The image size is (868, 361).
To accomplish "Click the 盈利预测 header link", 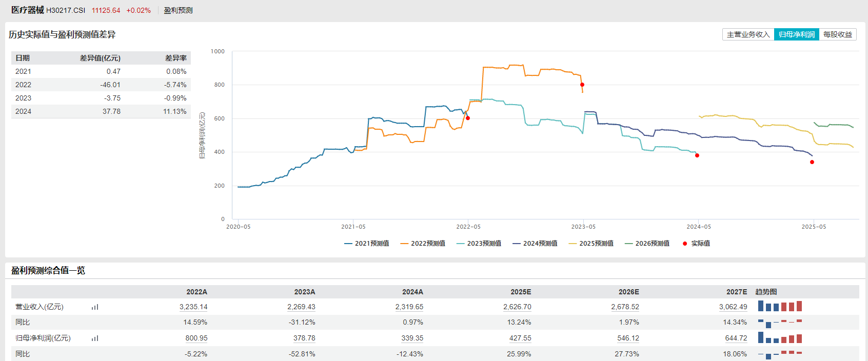I will (178, 10).
